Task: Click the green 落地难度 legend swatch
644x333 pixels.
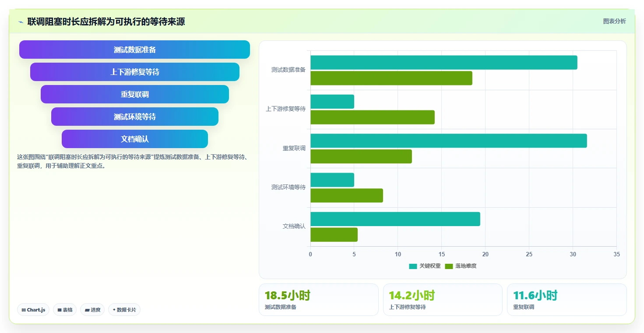Action: tap(449, 266)
